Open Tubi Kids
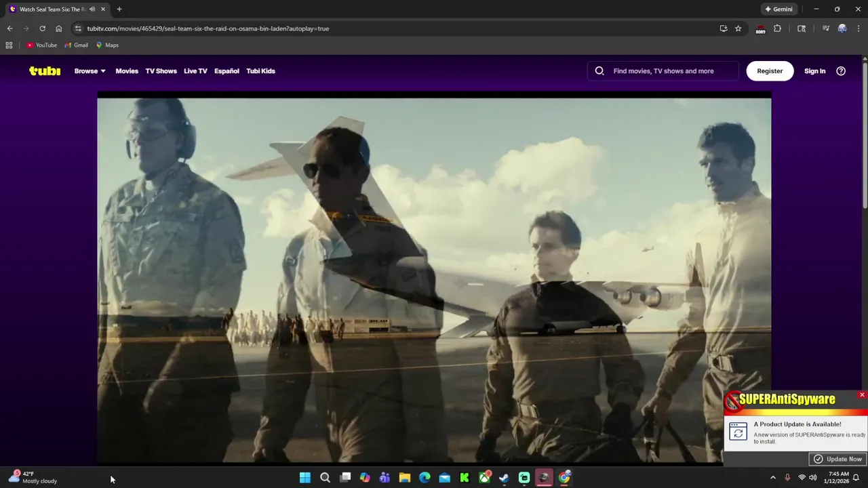The width and height of the screenshot is (868, 488). 260,71
